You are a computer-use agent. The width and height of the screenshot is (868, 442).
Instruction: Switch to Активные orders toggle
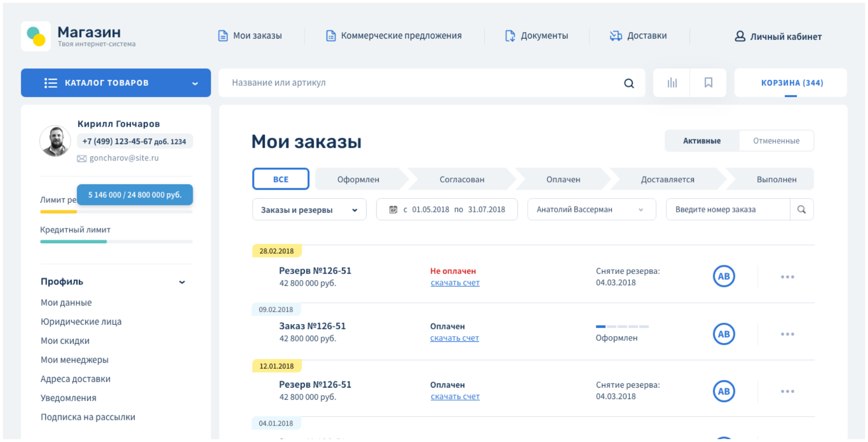tap(702, 141)
